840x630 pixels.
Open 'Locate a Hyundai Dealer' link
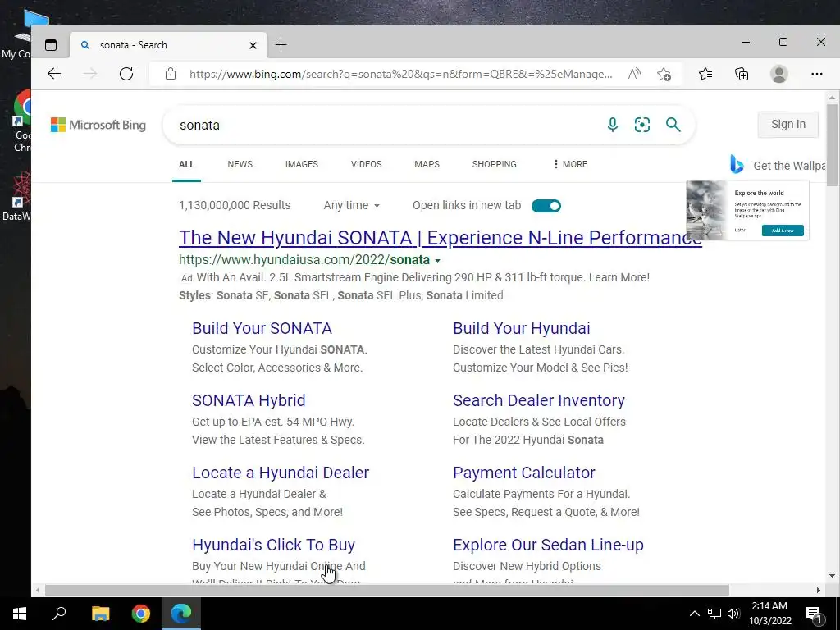coord(281,472)
